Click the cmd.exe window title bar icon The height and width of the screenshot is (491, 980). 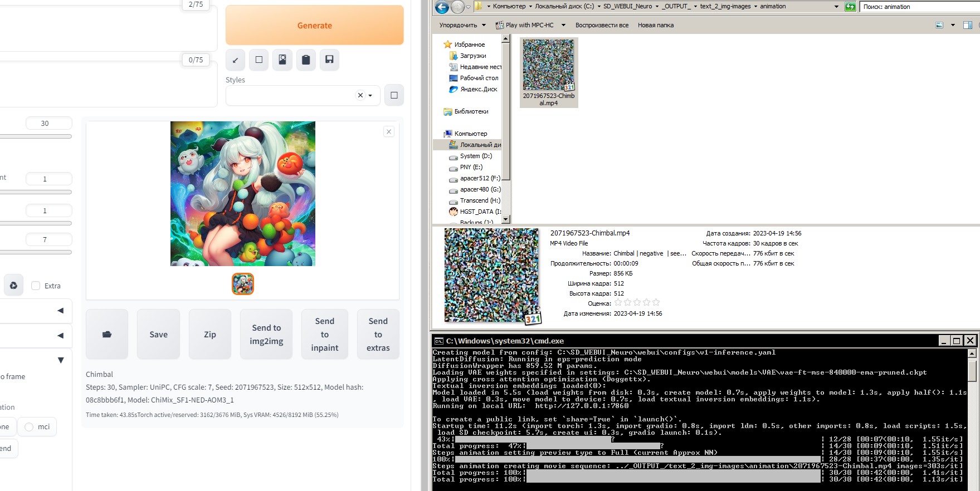tap(438, 341)
